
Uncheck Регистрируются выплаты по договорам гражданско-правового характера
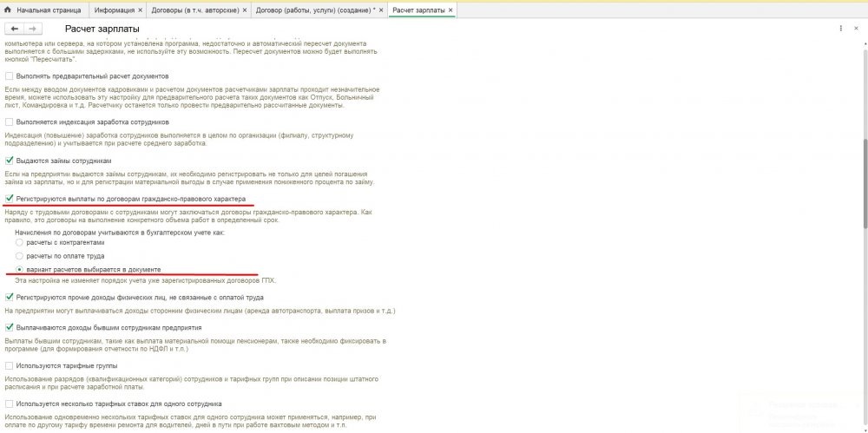point(9,198)
